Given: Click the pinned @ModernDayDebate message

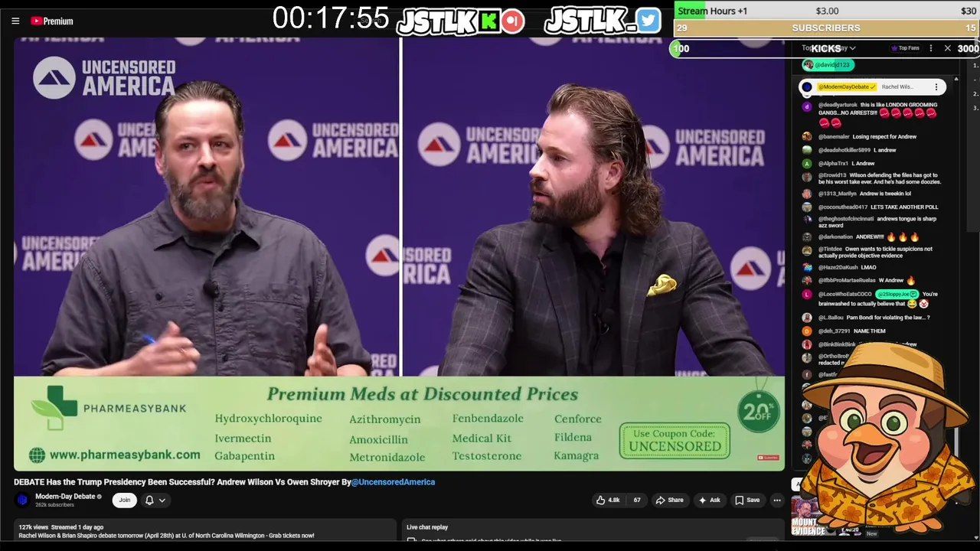Looking at the screenshot, I should (873, 87).
